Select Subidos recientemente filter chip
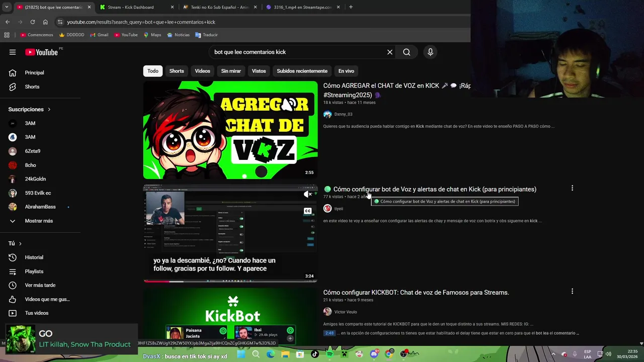The width and height of the screenshot is (644, 362). pyautogui.click(x=302, y=71)
